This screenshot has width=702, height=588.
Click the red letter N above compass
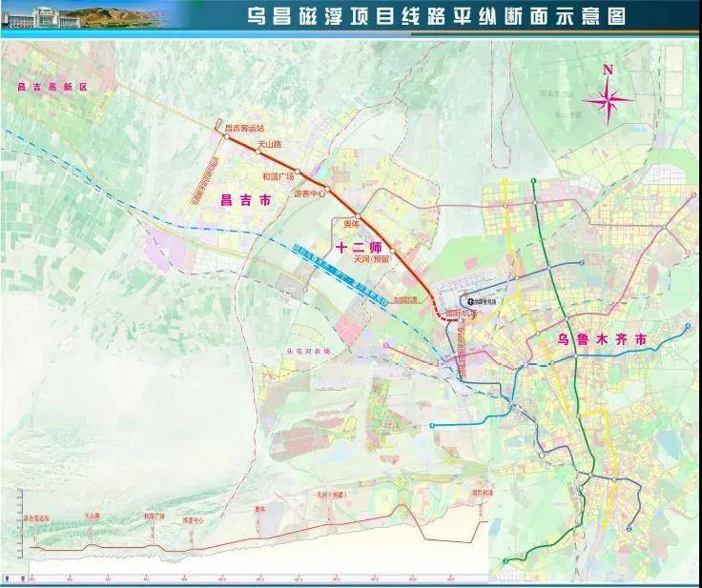tap(608, 70)
